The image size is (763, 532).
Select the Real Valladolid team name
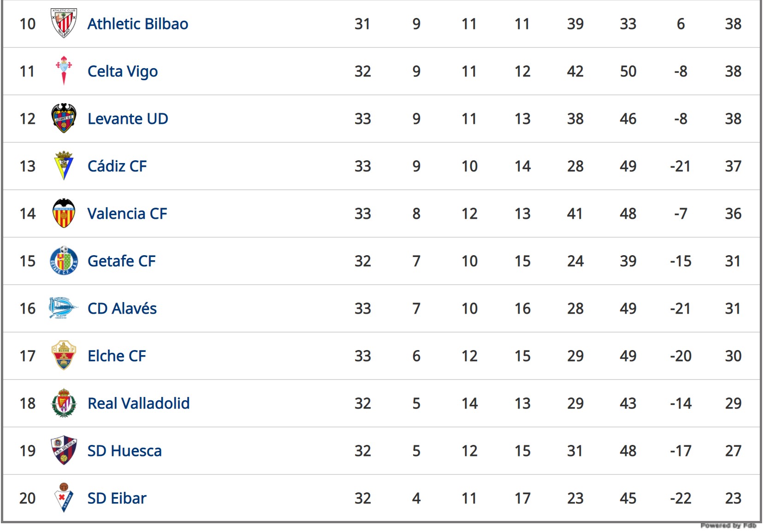tap(139, 403)
